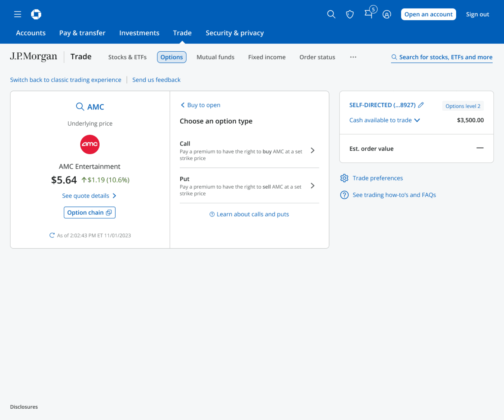Viewport: 504px width, 420px height.
Task: Click the AMC red logo
Action: pyautogui.click(x=90, y=144)
